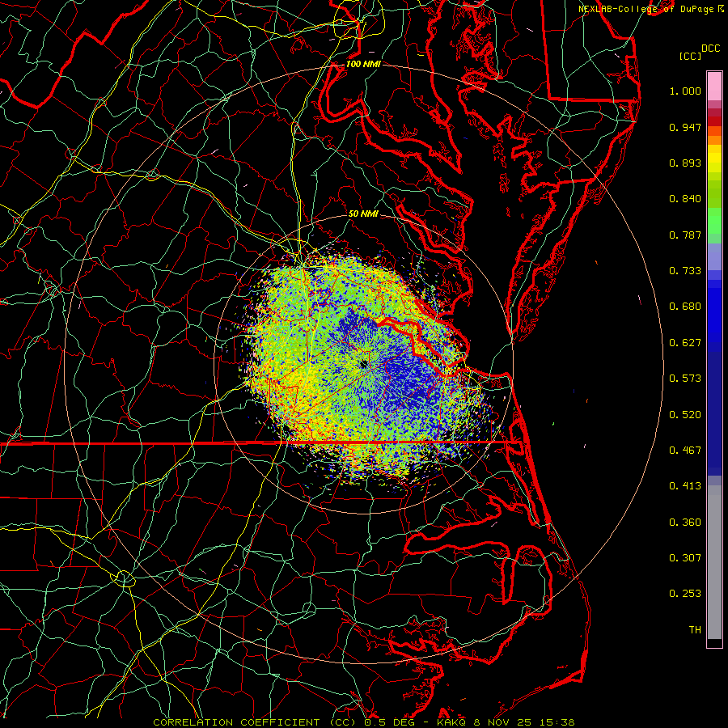This screenshot has width=728, height=728.
Task: Click the TH threshold label
Action: (695, 630)
